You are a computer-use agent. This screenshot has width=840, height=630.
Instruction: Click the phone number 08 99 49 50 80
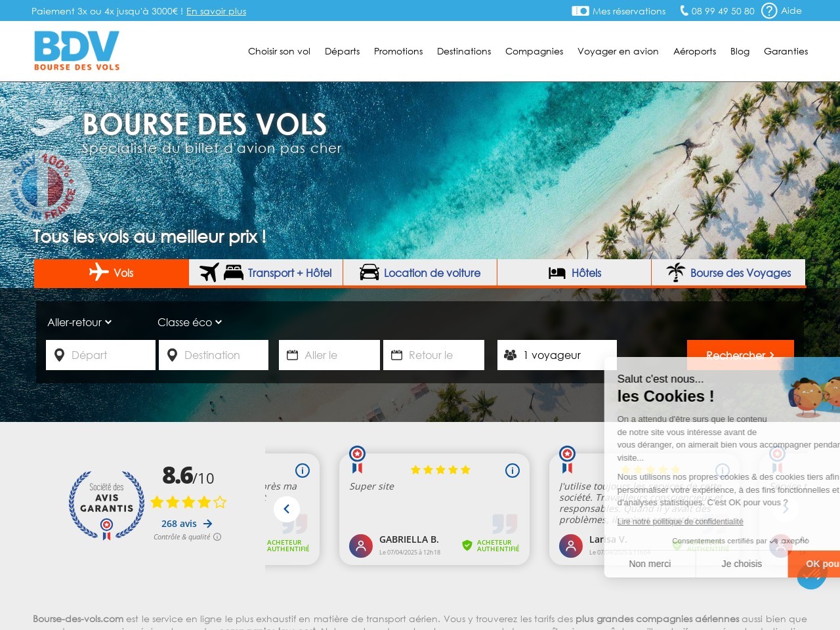coord(723,11)
